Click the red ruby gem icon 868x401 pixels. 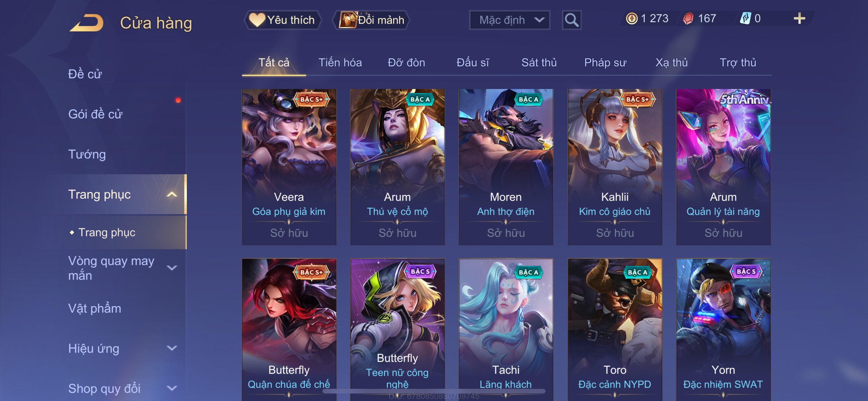688,18
